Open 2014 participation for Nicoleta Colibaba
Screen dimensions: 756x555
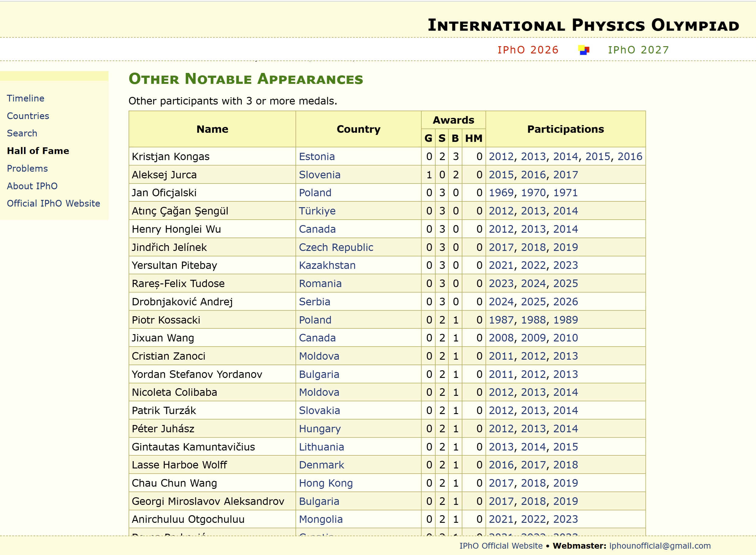pos(566,392)
